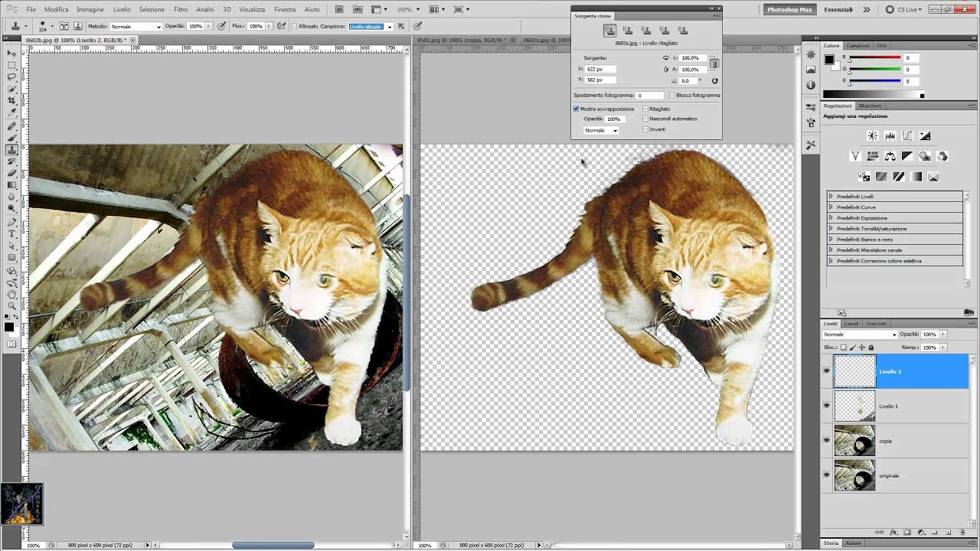Open the Filtro menu
This screenshot has height=551, width=980.
click(x=181, y=10)
